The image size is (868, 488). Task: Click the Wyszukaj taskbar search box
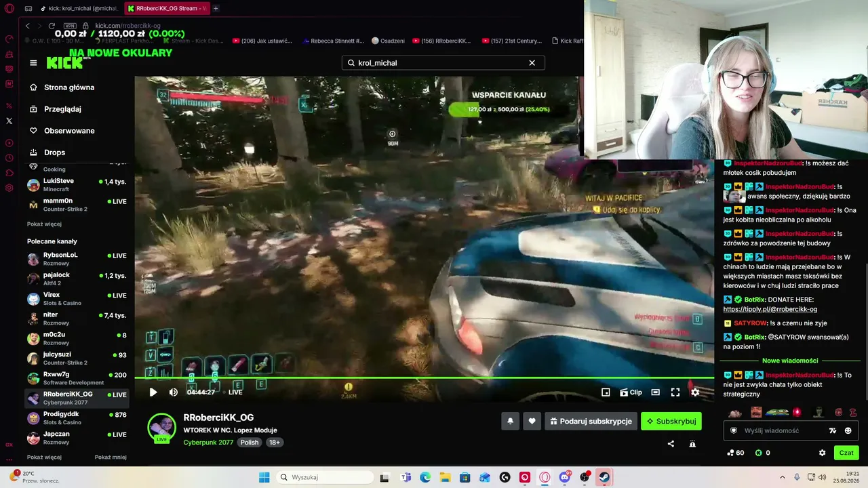pyautogui.click(x=325, y=477)
